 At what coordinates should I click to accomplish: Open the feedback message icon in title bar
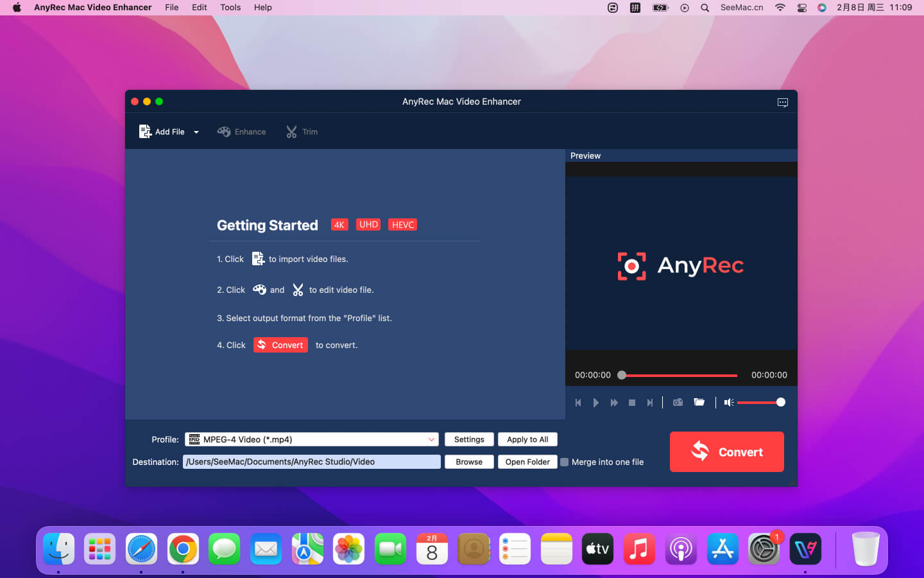click(x=782, y=103)
